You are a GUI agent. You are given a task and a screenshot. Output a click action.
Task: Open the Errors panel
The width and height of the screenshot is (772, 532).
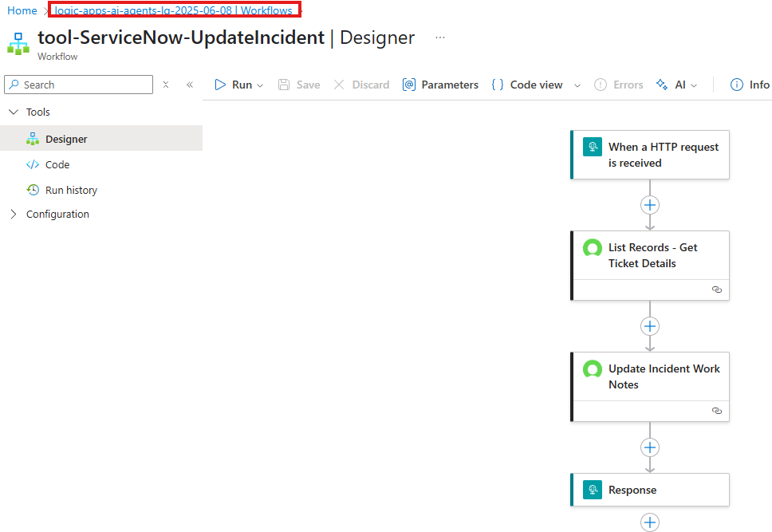[x=618, y=85]
